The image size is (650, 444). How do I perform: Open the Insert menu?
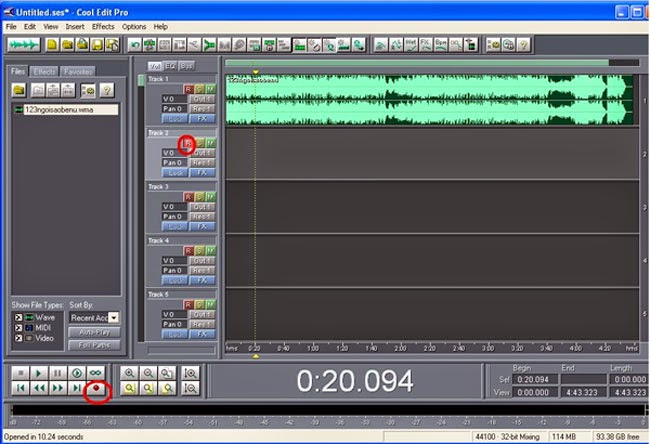[75, 26]
